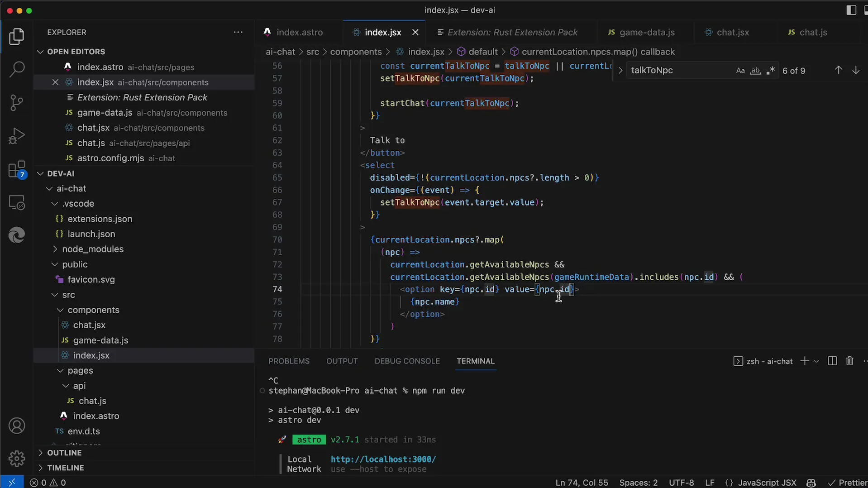This screenshot has width=868, height=488.
Task: Open Manage settings gear
Action: (17, 459)
